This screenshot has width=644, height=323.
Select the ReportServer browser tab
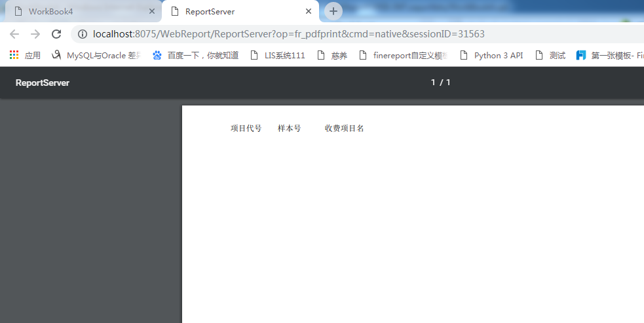[x=240, y=12]
